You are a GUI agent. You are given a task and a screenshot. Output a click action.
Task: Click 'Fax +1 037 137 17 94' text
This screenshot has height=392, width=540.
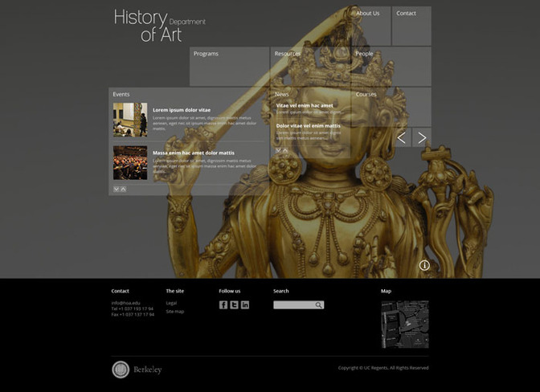click(133, 314)
